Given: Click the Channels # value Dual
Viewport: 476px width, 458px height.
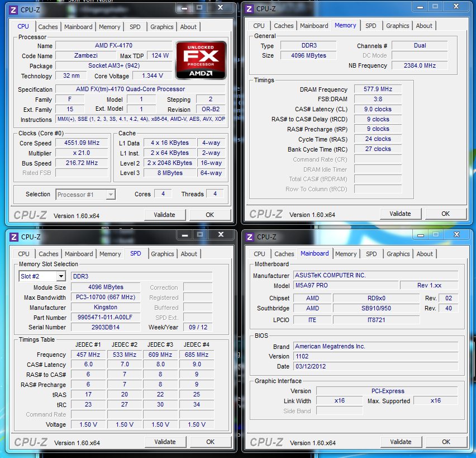Looking at the screenshot, I should pyautogui.click(x=420, y=46).
